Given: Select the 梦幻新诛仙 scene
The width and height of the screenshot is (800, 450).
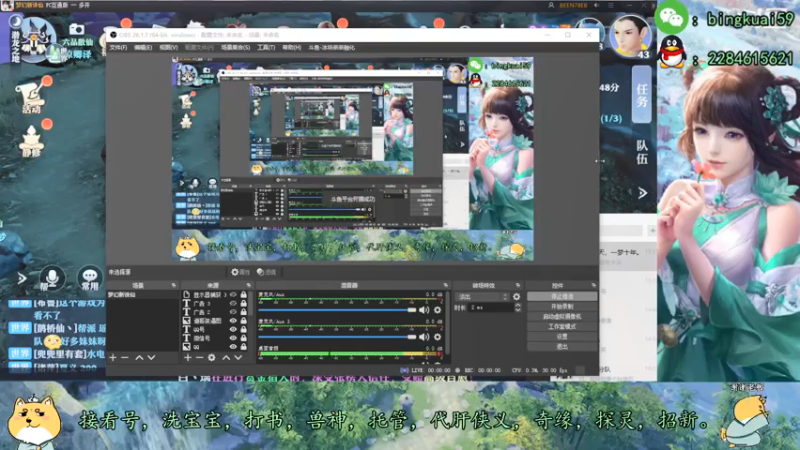Looking at the screenshot, I should click(142, 295).
